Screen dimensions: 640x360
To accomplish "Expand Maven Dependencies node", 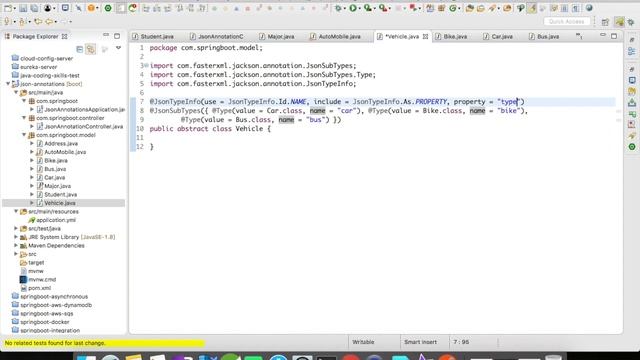I will pyautogui.click(x=16, y=245).
